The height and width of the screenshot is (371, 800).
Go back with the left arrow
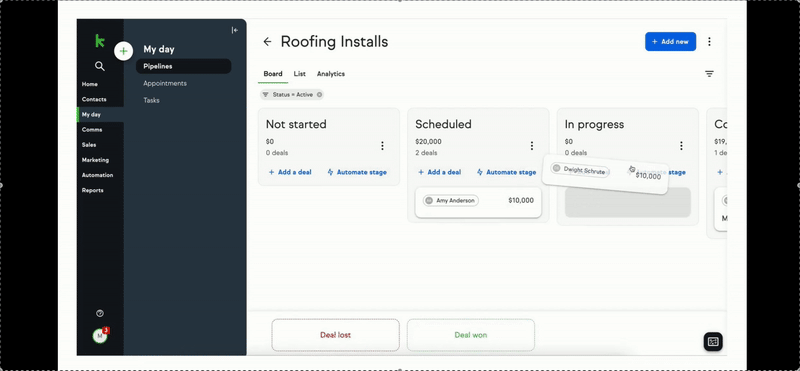pos(267,42)
